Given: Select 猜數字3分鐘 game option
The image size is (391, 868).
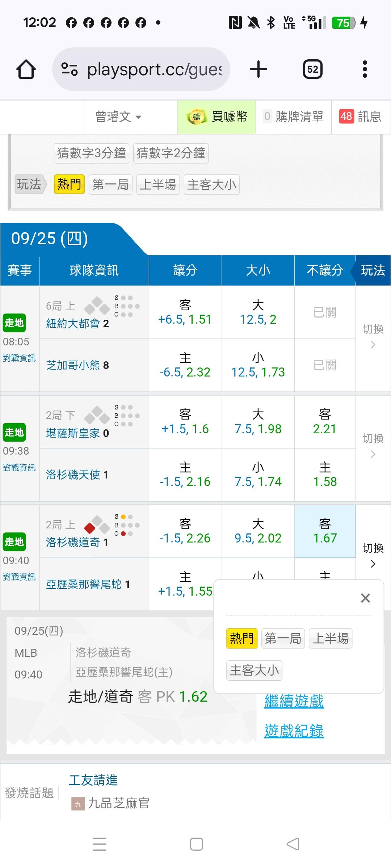Looking at the screenshot, I should tap(92, 153).
